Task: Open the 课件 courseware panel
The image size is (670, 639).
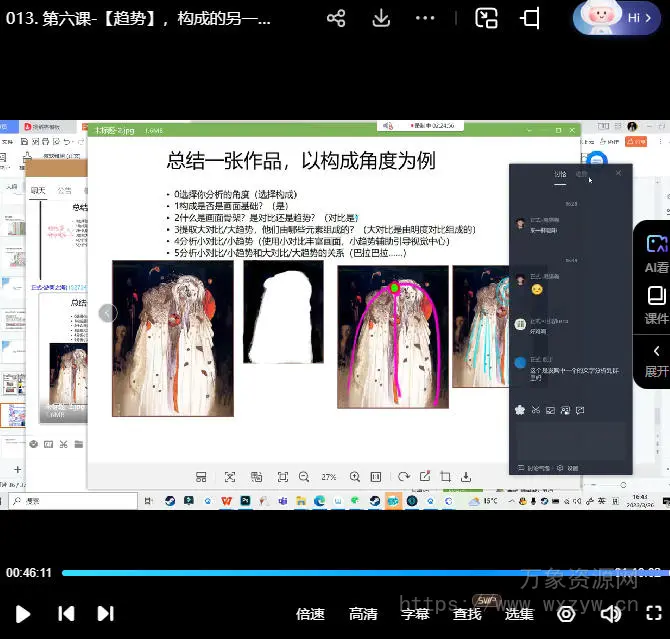Action: click(x=656, y=304)
